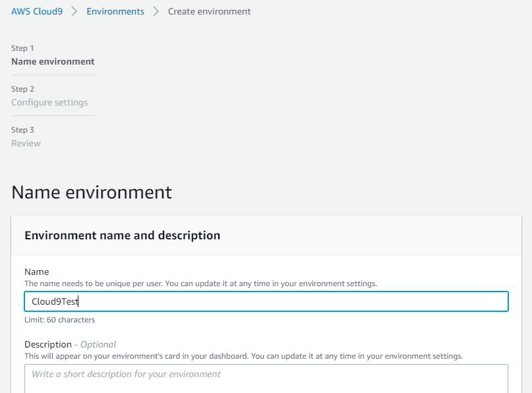
Task: Open the Environments breadcrumb link
Action: [x=115, y=11]
